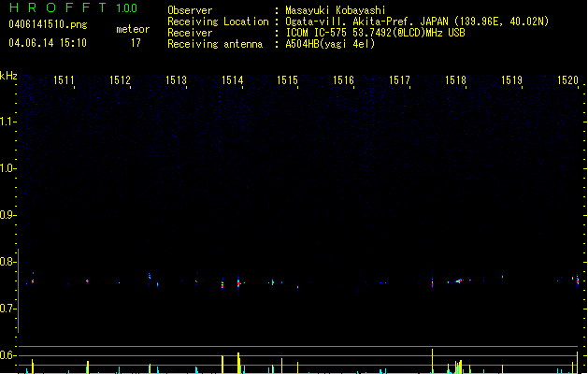Click the tallest yellow intensity bar before 1518

[433, 361]
